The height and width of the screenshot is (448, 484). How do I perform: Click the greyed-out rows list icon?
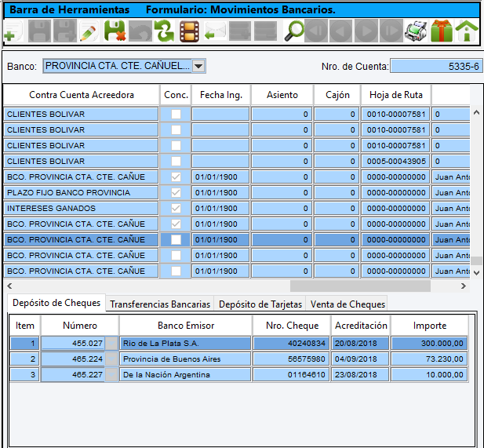pyautogui.click(x=265, y=31)
